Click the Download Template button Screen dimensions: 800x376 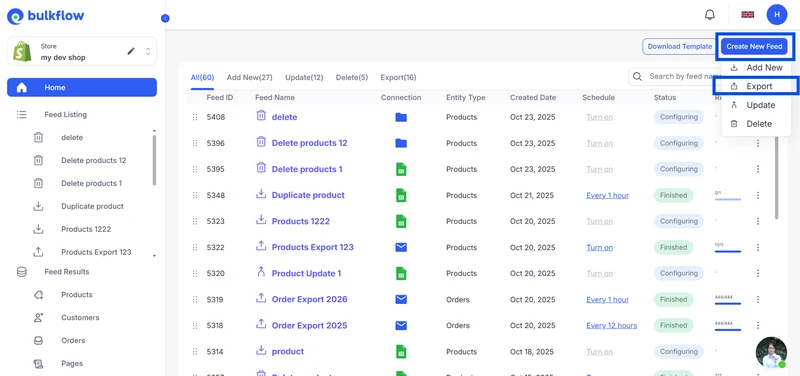click(680, 46)
